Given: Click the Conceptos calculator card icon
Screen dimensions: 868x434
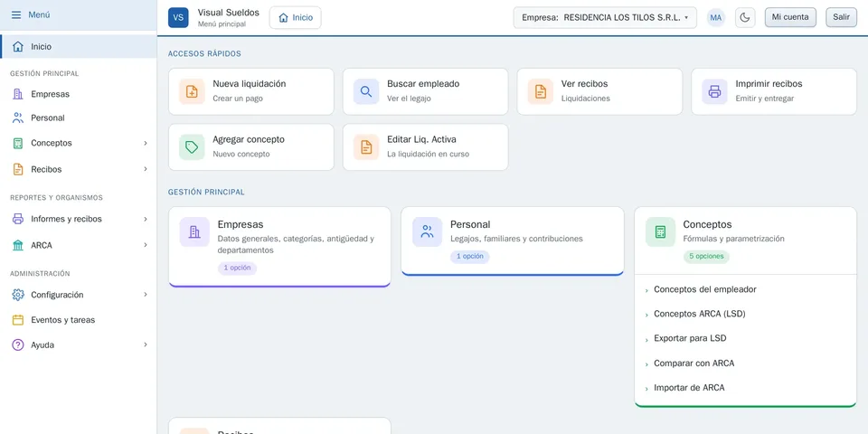Looking at the screenshot, I should click(660, 232).
